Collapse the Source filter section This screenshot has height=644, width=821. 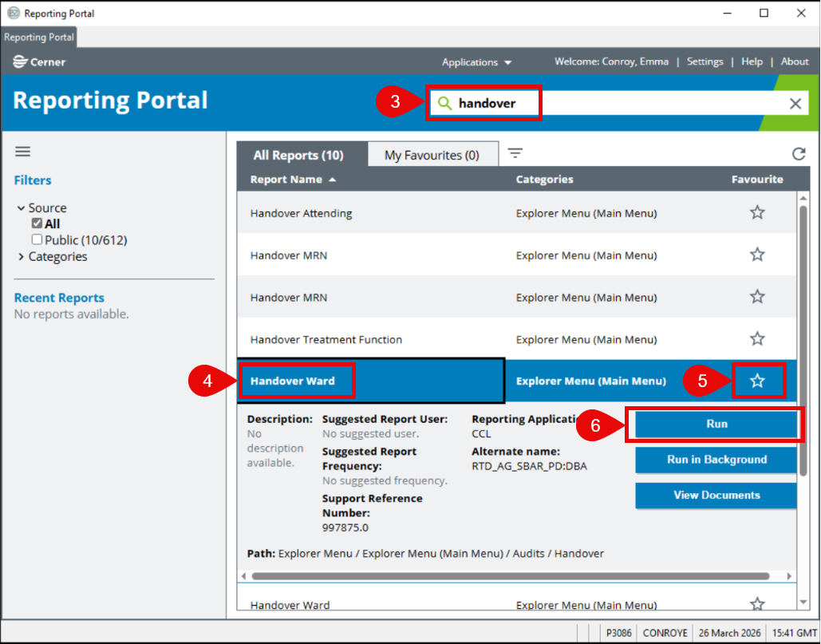(21, 208)
